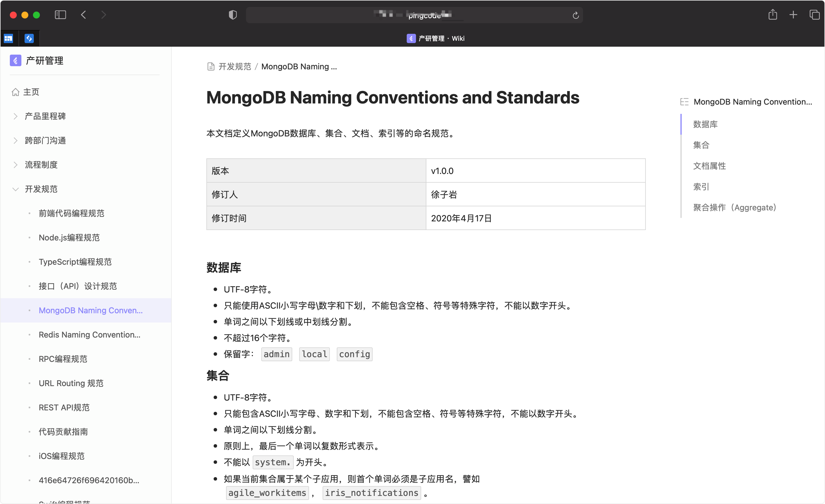Show the tab overview icon
The width and height of the screenshot is (825, 504).
pos(814,15)
